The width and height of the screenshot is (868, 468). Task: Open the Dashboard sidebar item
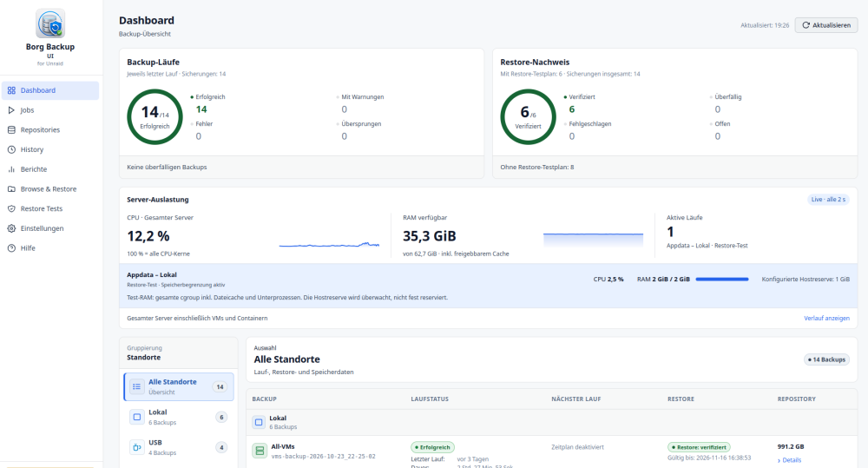50,90
